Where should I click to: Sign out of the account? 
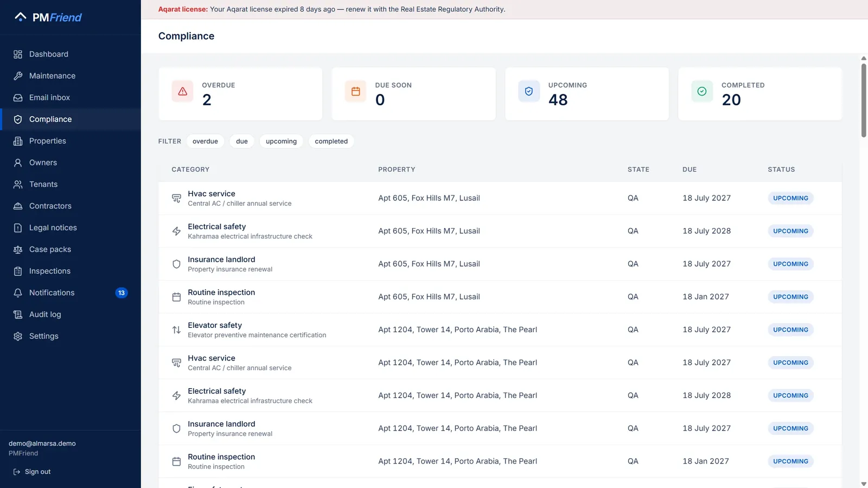pos(32,472)
